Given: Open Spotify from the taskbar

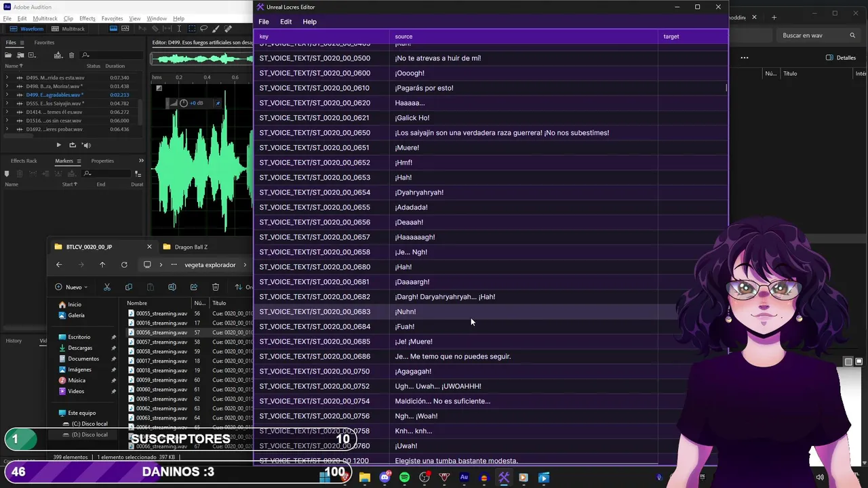Looking at the screenshot, I should [x=405, y=478].
